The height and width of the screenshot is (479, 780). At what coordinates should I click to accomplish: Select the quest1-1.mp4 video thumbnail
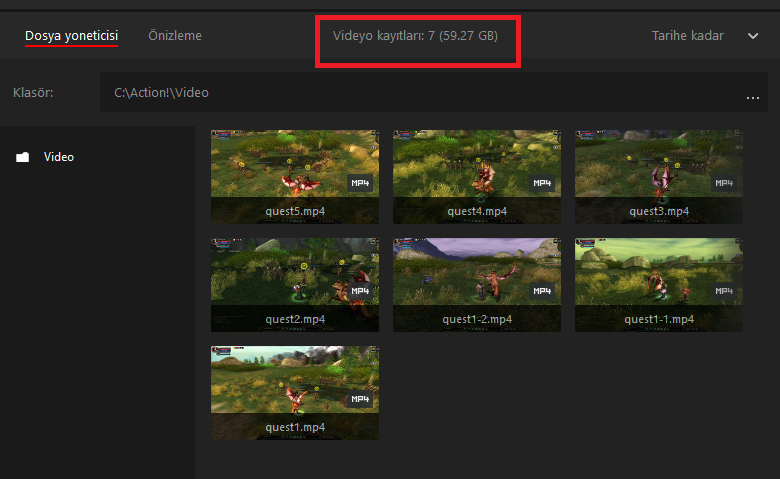(659, 285)
